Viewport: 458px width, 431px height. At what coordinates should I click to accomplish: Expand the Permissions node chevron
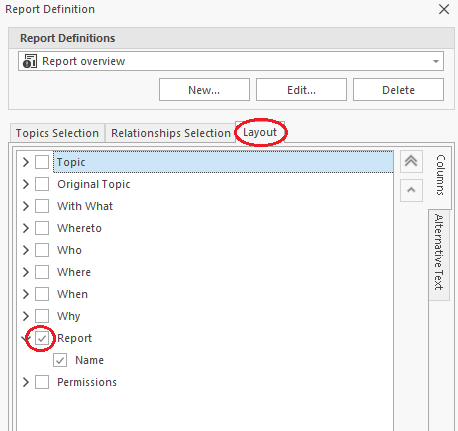click(x=26, y=382)
